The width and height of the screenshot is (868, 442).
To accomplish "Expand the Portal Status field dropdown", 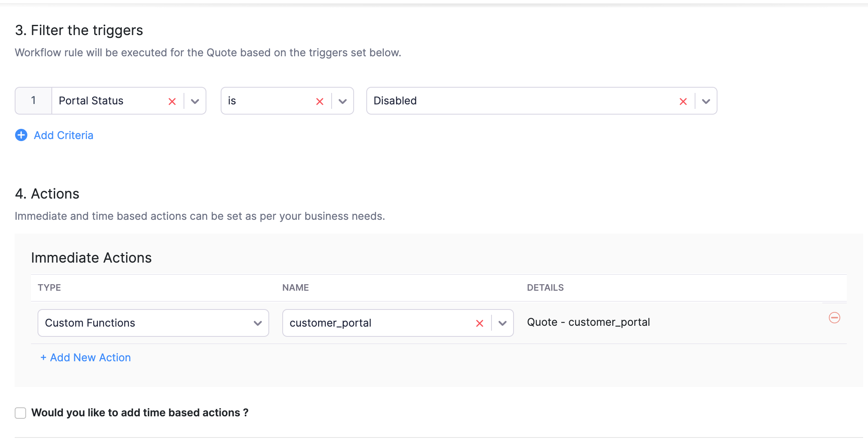I will [x=195, y=102].
